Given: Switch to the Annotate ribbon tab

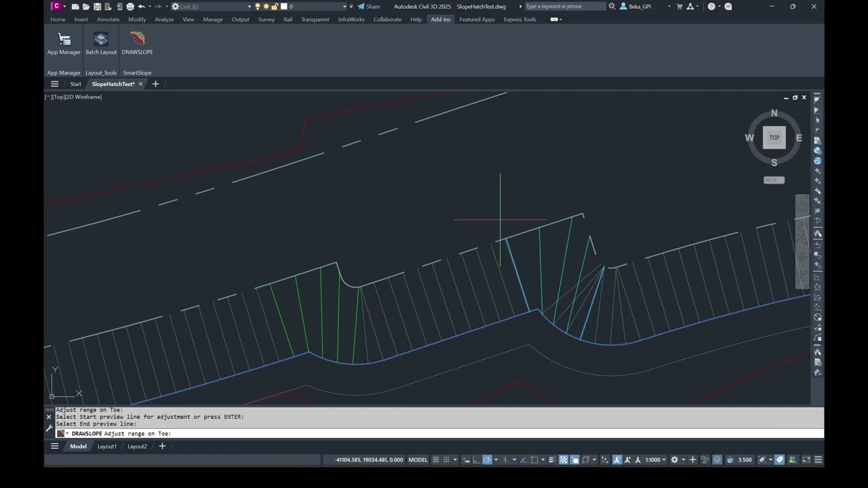Looking at the screenshot, I should [108, 20].
